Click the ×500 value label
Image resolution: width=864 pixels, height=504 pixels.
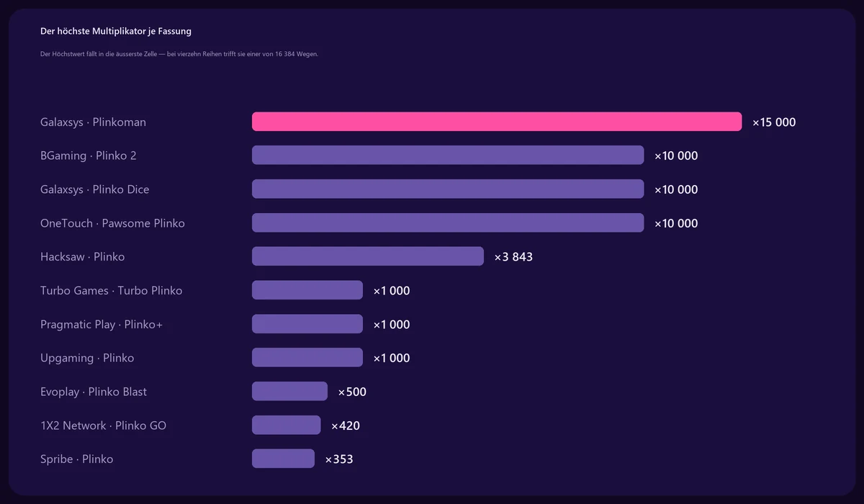(352, 392)
